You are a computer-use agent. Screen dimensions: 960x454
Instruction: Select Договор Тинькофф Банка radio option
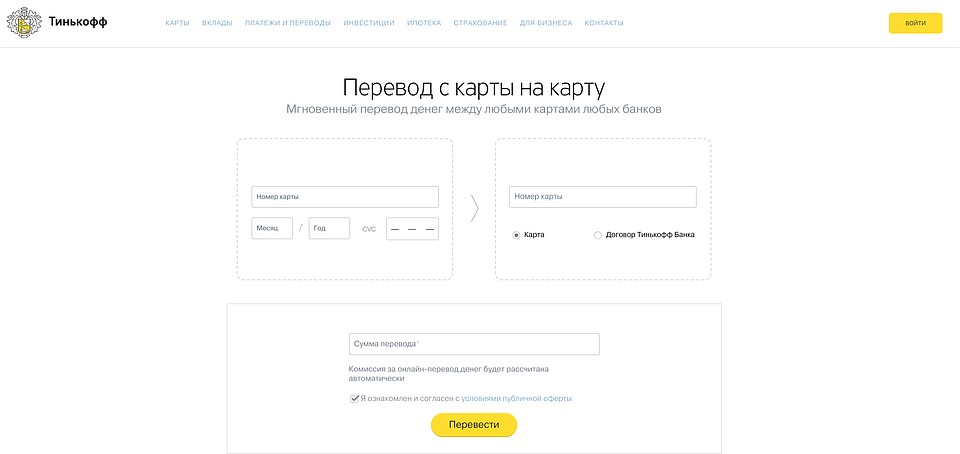[598, 235]
